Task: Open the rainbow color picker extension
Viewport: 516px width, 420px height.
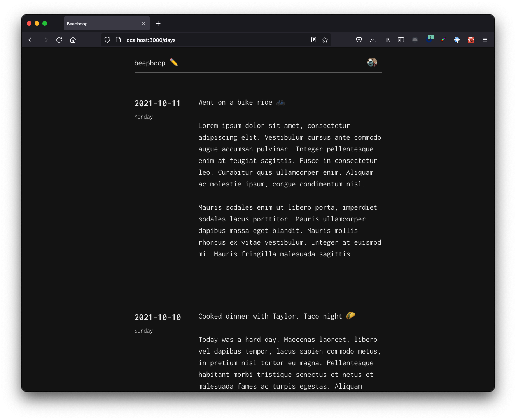Action: pyautogui.click(x=443, y=40)
